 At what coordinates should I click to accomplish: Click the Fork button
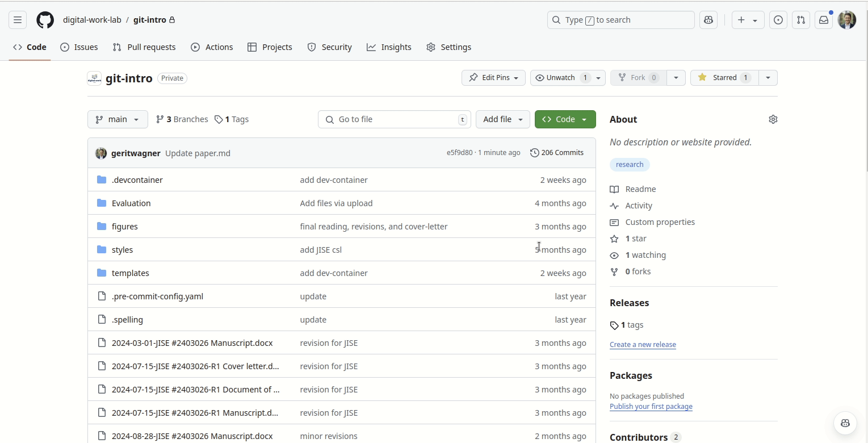point(638,78)
